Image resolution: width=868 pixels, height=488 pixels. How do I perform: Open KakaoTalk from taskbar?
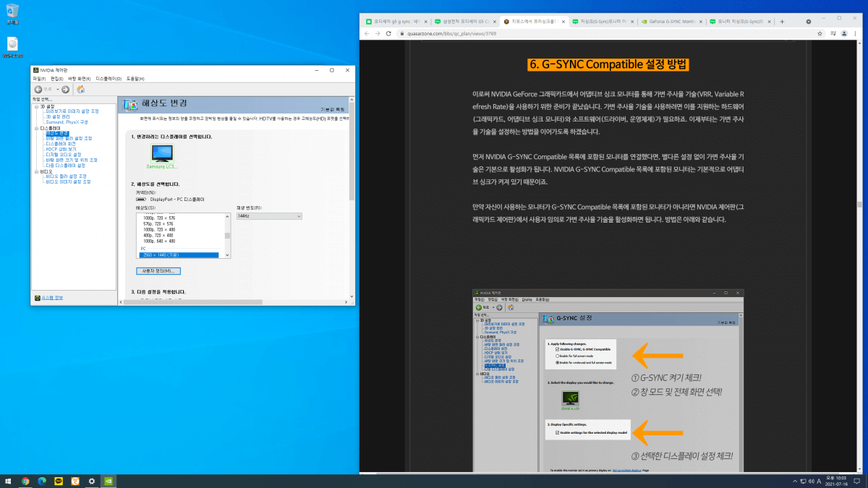[59, 480]
